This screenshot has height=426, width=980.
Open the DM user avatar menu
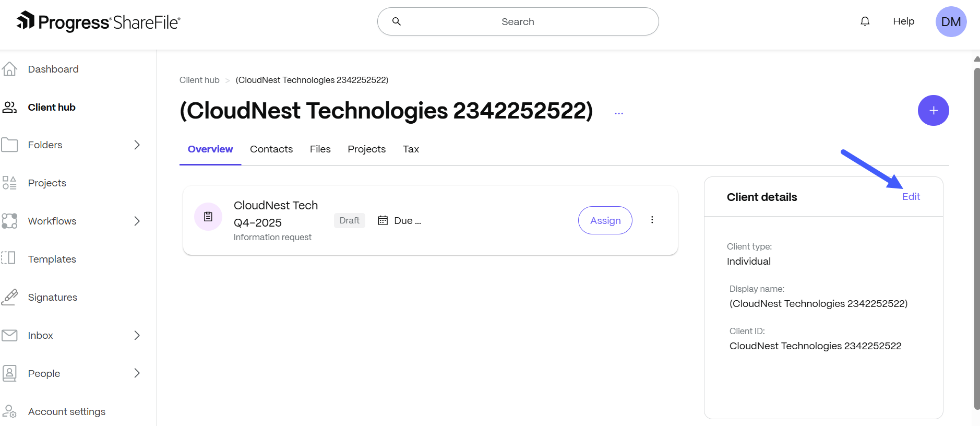tap(951, 21)
